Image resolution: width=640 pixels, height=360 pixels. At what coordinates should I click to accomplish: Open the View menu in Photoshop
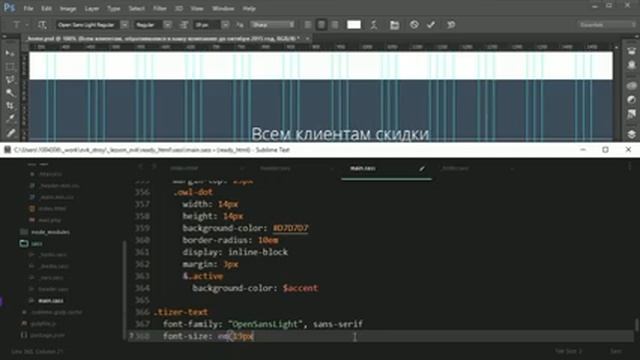197,9
